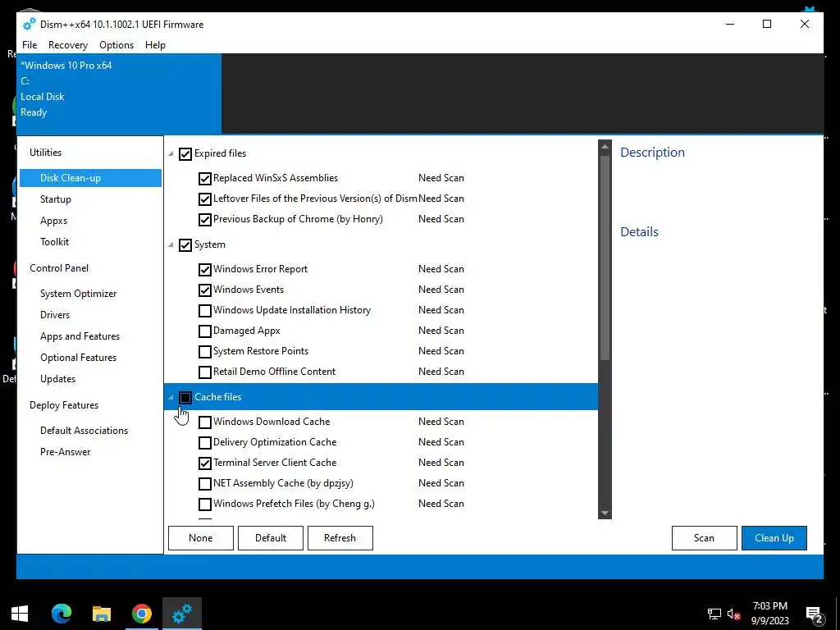Toggle the Cache files group checkbox
The image size is (840, 630).
point(185,398)
